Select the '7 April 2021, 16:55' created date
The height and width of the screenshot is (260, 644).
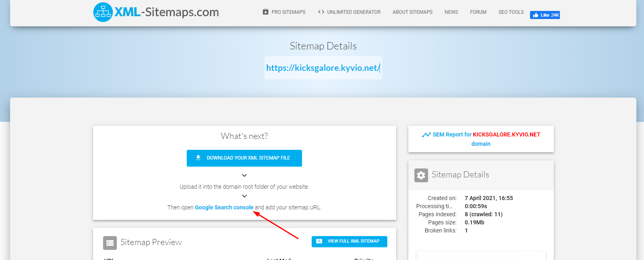point(489,198)
